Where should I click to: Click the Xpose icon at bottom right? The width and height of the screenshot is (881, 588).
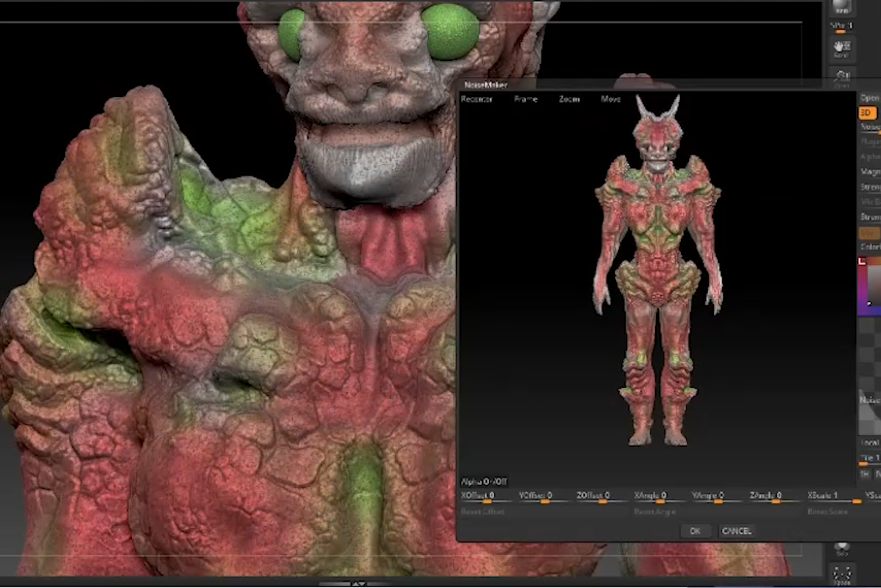[x=842, y=575]
